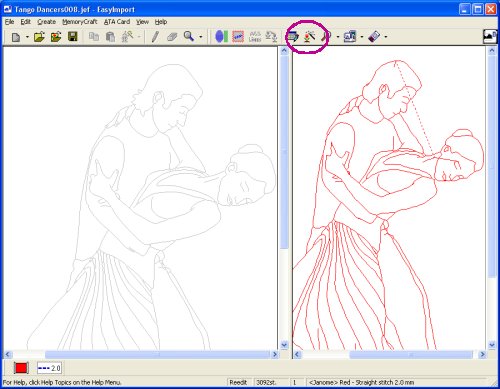Click the title bar application icon
This screenshot has height=389, width=500.
click(7, 9)
